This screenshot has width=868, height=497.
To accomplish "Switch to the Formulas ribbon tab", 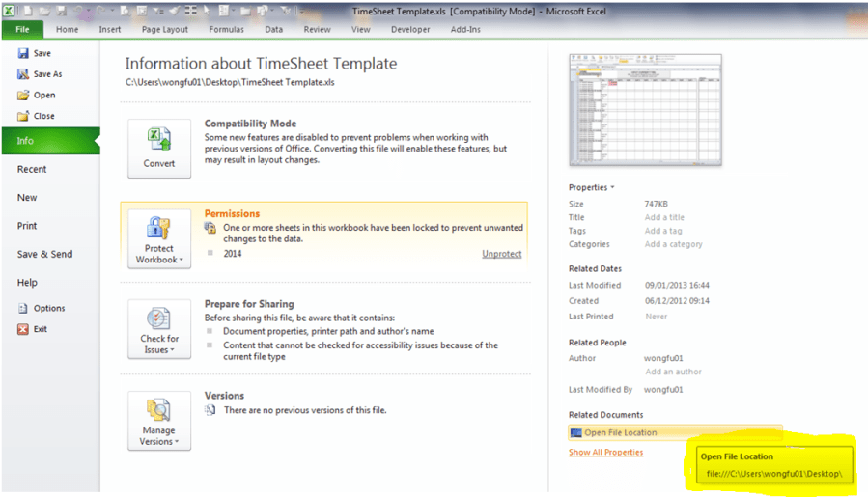I will pos(226,30).
